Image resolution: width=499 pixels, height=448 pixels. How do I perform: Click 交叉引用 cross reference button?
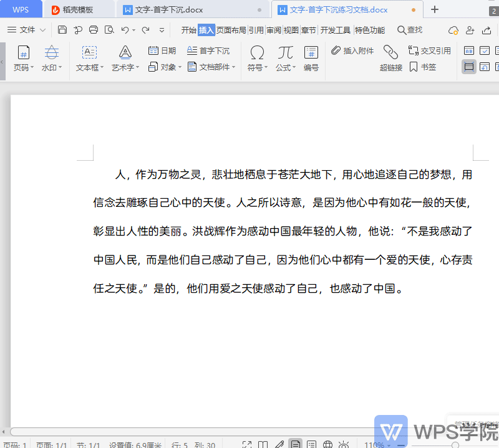pos(430,50)
